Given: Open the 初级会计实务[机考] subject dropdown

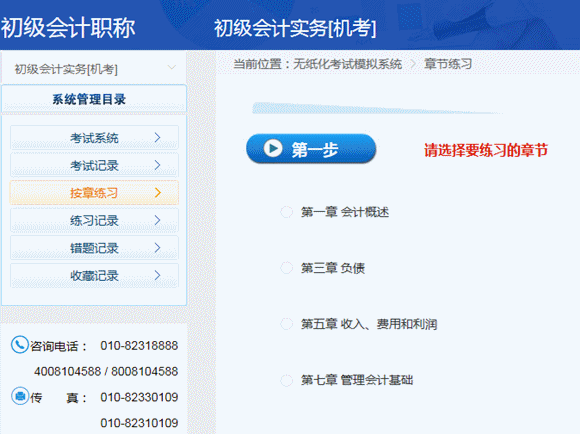Looking at the screenshot, I should tap(94, 68).
